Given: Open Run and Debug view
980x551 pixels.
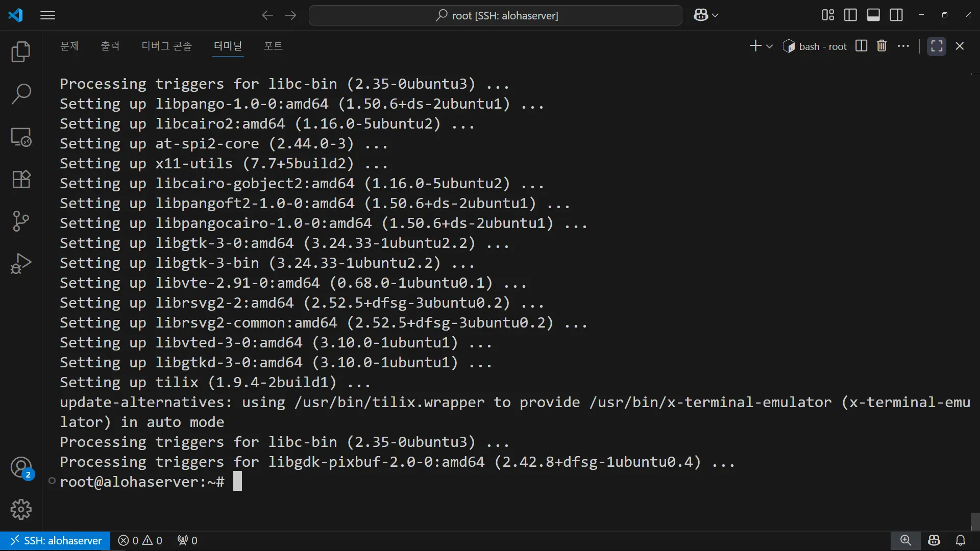Looking at the screenshot, I should pyautogui.click(x=21, y=263).
